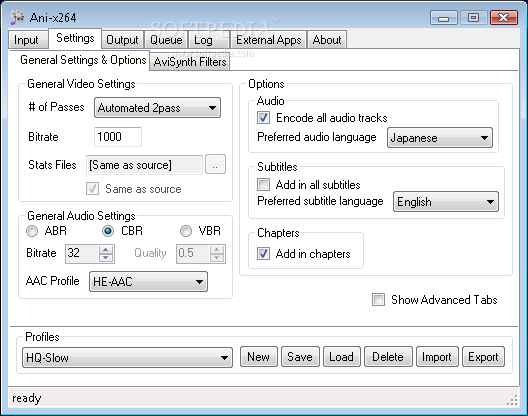Choose the VBR radio button
528x416 pixels.
point(186,231)
